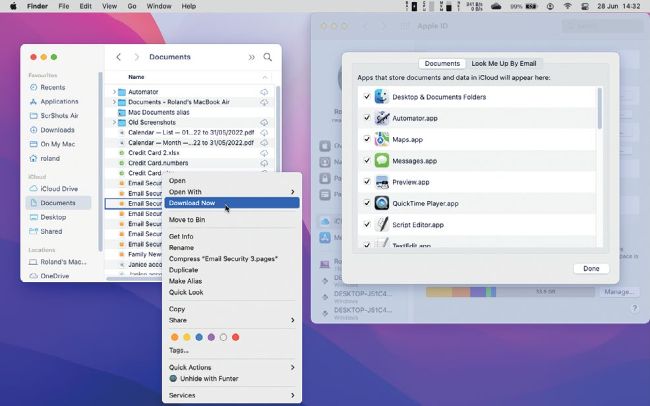The height and width of the screenshot is (406, 650).
Task: Open iCloud Drive in Finder sidebar
Action: pyautogui.click(x=53, y=189)
